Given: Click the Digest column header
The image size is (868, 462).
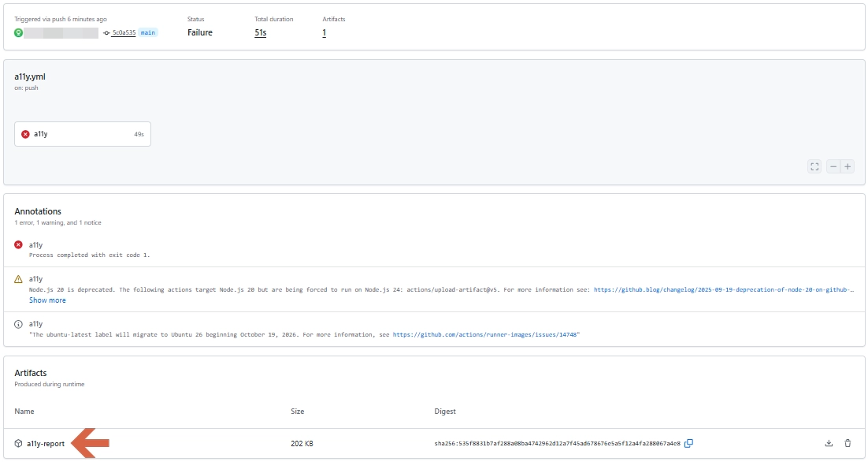Looking at the screenshot, I should pos(445,412).
